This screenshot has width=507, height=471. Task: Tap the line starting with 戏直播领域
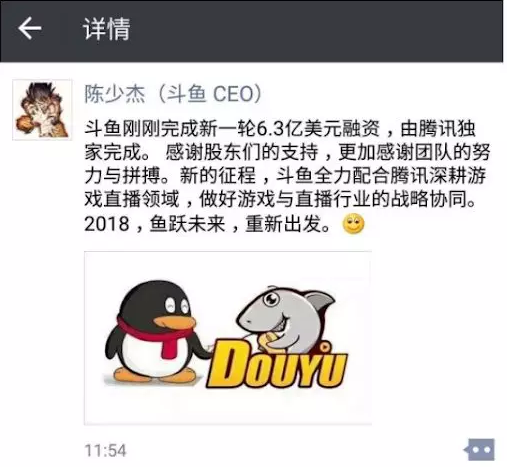(x=280, y=199)
